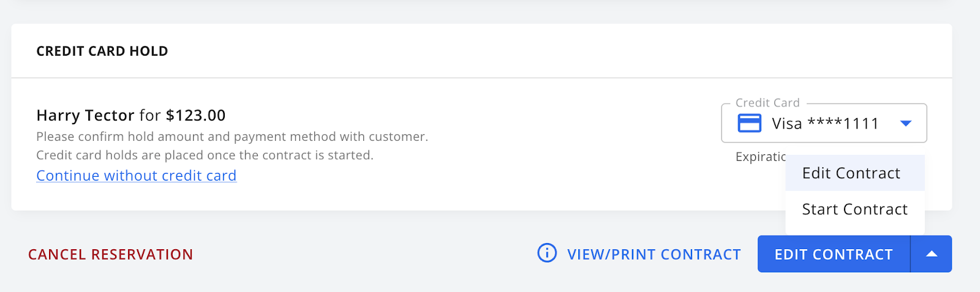Click the VIEW/PRINT CONTRACT button
The image size is (980, 292).
tap(654, 254)
